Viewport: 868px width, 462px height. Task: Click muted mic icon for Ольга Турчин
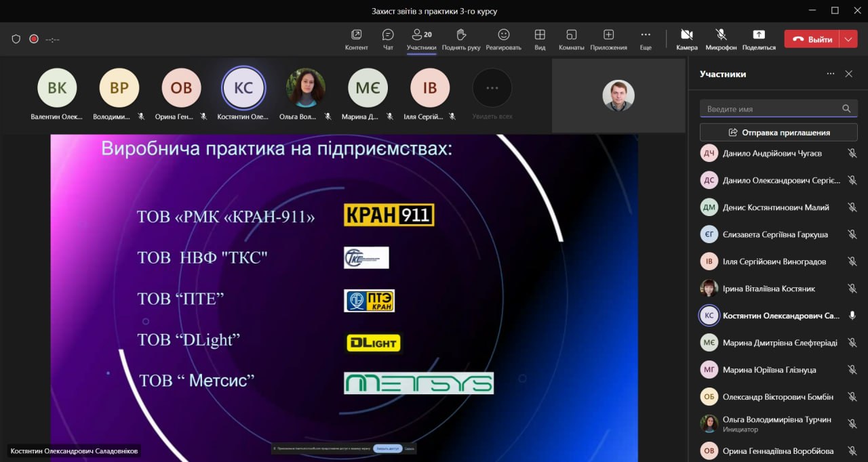click(x=852, y=424)
